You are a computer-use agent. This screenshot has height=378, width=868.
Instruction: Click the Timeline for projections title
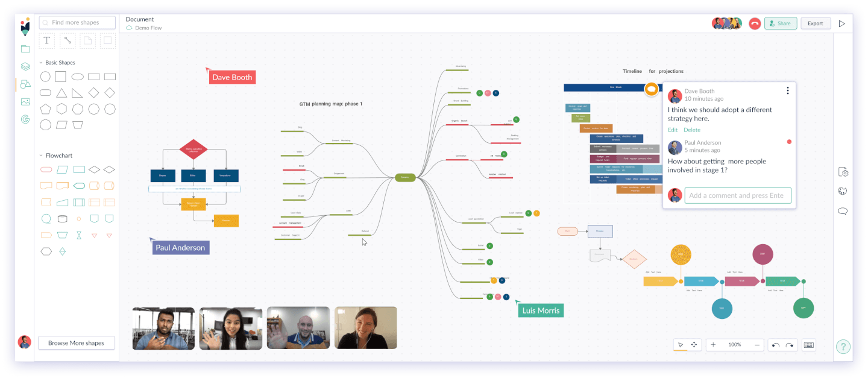(x=653, y=71)
